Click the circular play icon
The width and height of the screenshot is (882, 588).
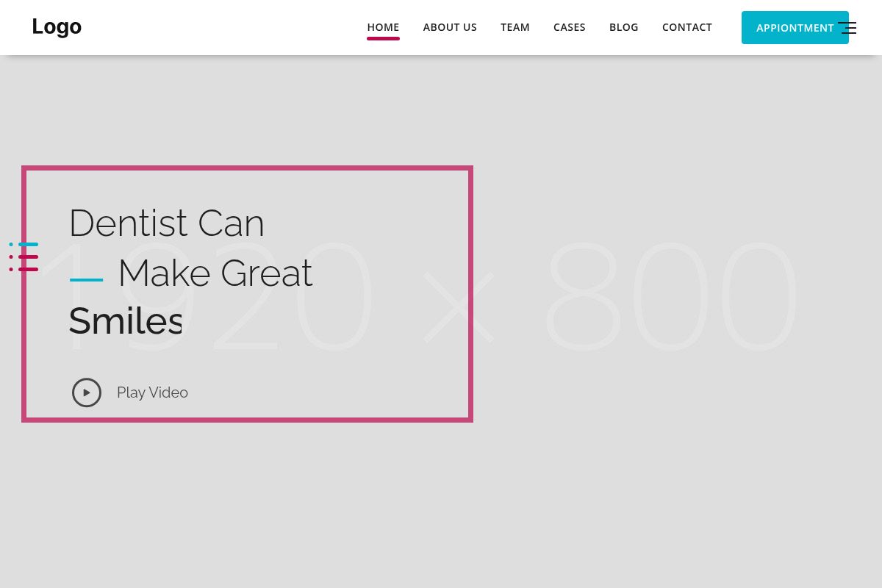point(87,392)
